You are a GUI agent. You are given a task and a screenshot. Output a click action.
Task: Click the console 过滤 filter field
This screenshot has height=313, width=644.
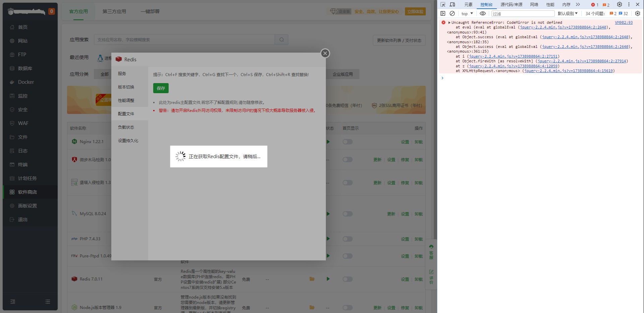[523, 13]
